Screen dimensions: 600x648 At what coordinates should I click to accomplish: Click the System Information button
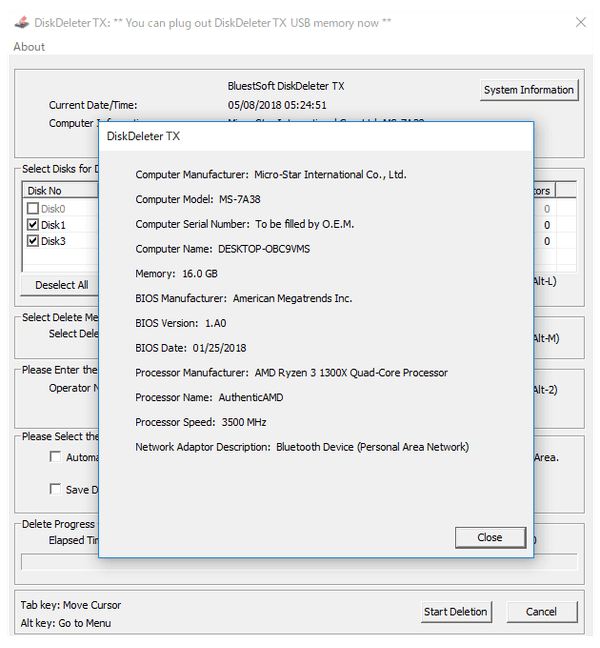pos(528,90)
